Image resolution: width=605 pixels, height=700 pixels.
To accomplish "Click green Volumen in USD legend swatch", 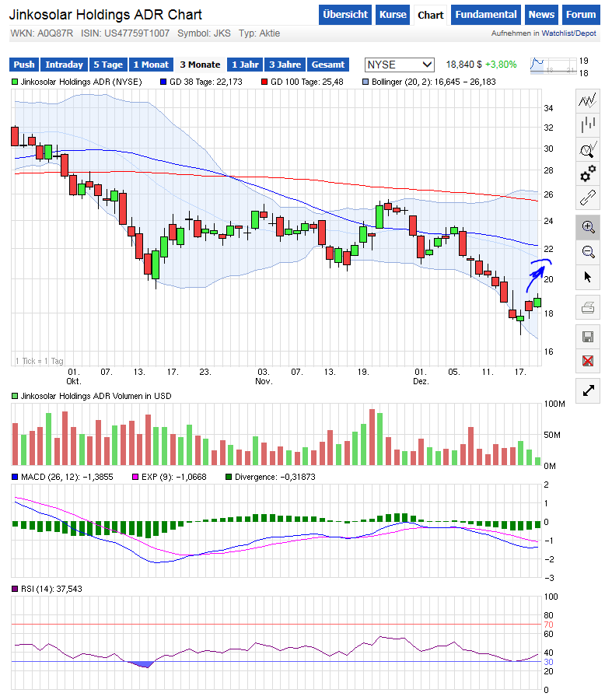I will [x=15, y=396].
